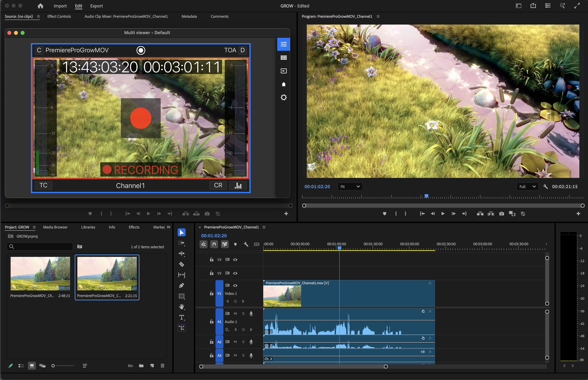Mute the A1 audio track
The image size is (588, 380).
[x=235, y=314]
